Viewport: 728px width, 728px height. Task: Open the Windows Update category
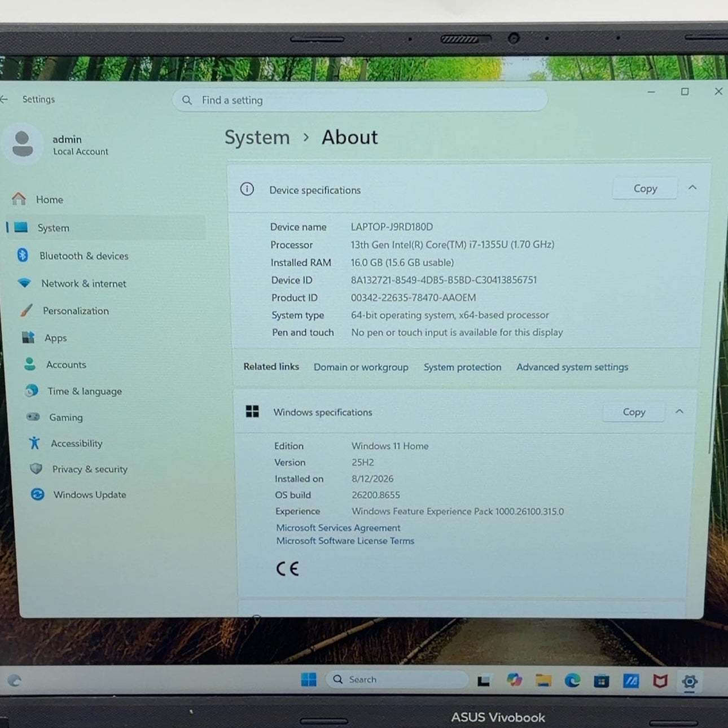click(90, 494)
